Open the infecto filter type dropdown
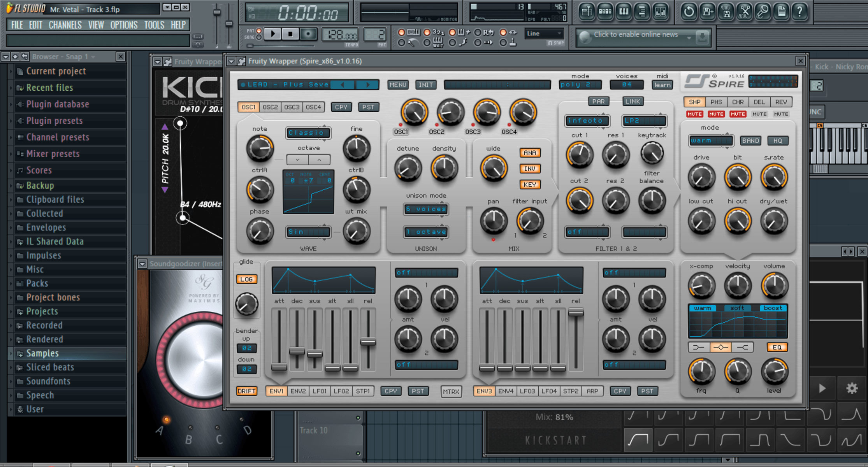Image resolution: width=868 pixels, height=467 pixels. (587, 121)
